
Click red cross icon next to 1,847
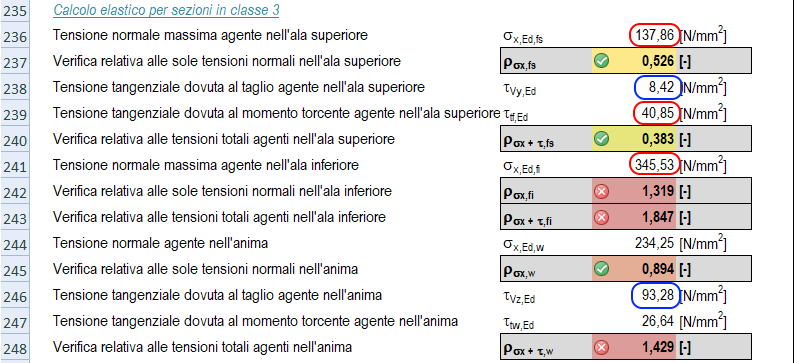coord(602,217)
